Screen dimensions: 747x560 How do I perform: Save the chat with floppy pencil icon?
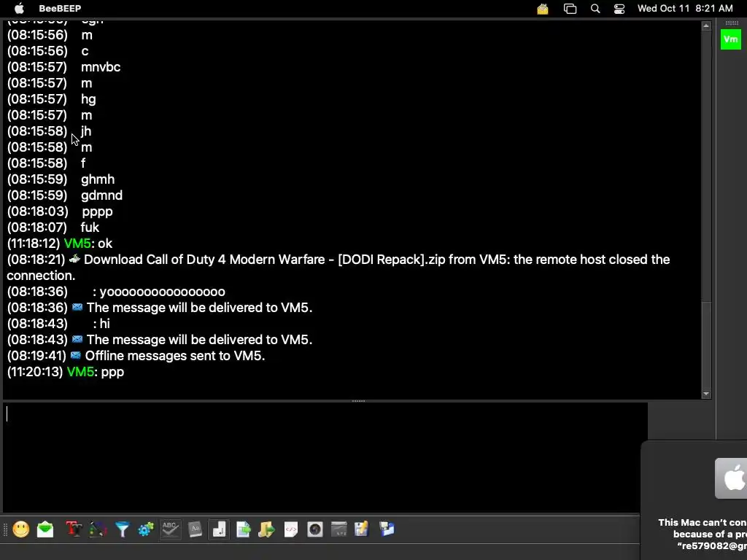tap(362, 529)
